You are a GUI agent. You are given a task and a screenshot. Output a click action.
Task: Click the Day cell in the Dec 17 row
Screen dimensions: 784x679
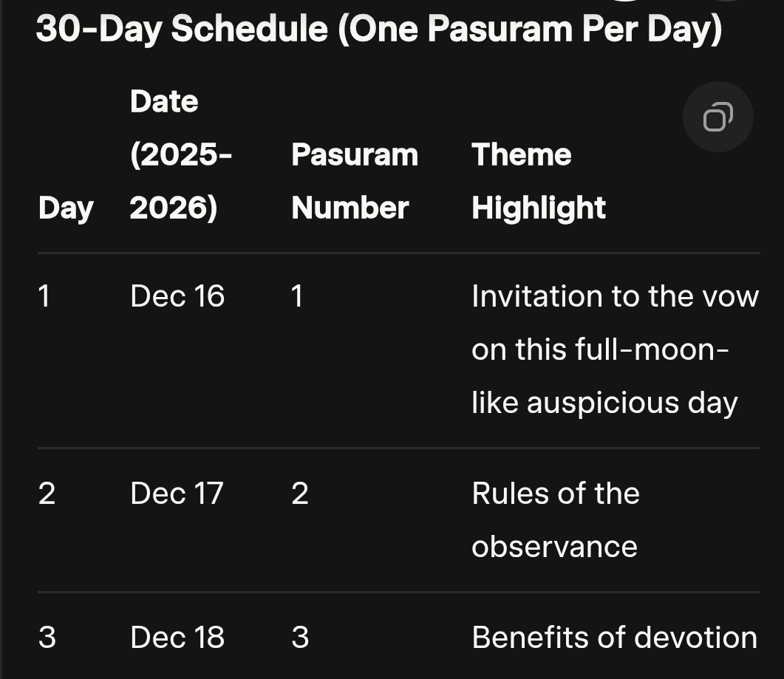pyautogui.click(x=47, y=494)
